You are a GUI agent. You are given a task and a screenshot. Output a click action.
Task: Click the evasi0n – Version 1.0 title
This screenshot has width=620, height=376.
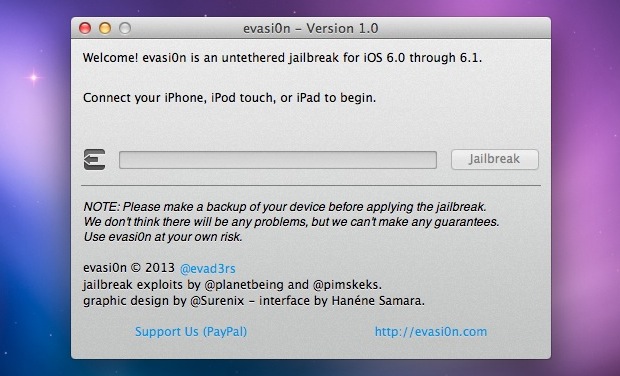[311, 28]
